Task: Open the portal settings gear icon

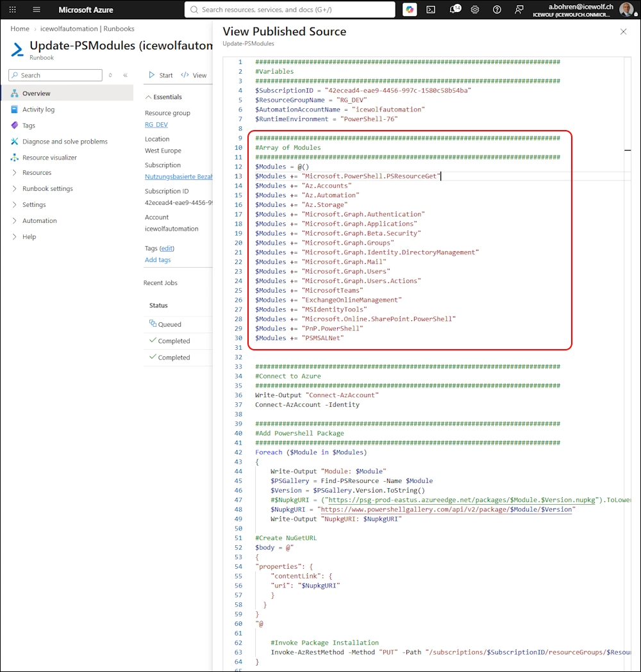Action: [475, 10]
